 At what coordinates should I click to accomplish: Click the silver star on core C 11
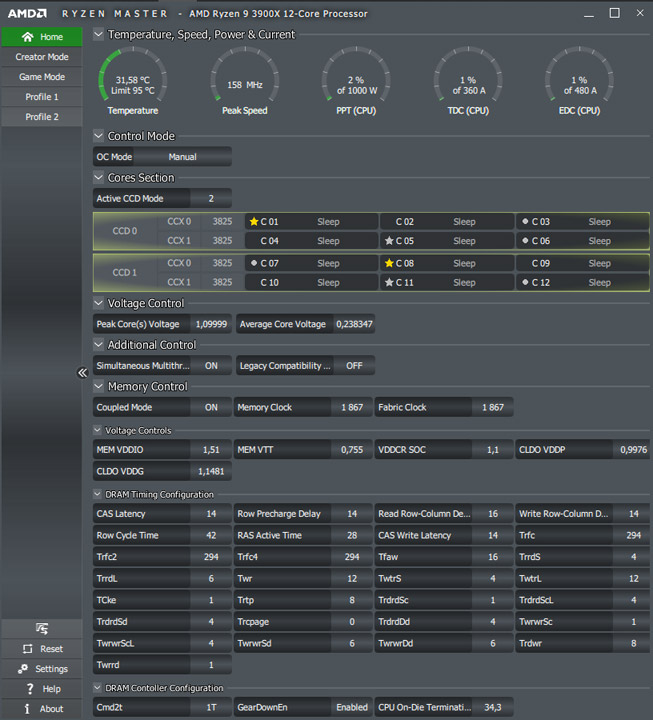coord(389,282)
